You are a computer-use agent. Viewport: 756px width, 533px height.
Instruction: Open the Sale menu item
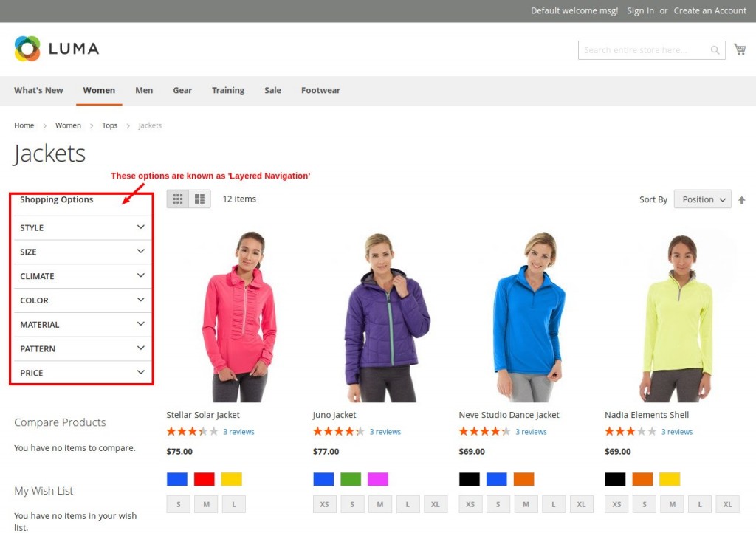pos(272,90)
